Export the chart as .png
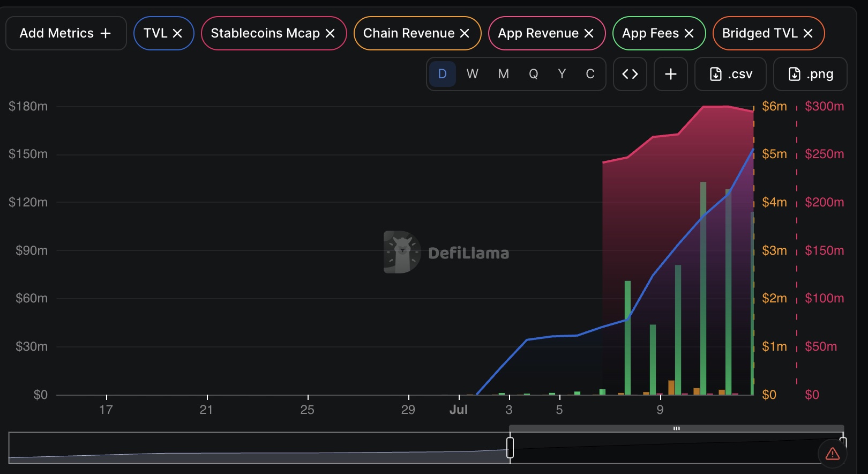Image resolution: width=868 pixels, height=474 pixels. click(x=810, y=74)
